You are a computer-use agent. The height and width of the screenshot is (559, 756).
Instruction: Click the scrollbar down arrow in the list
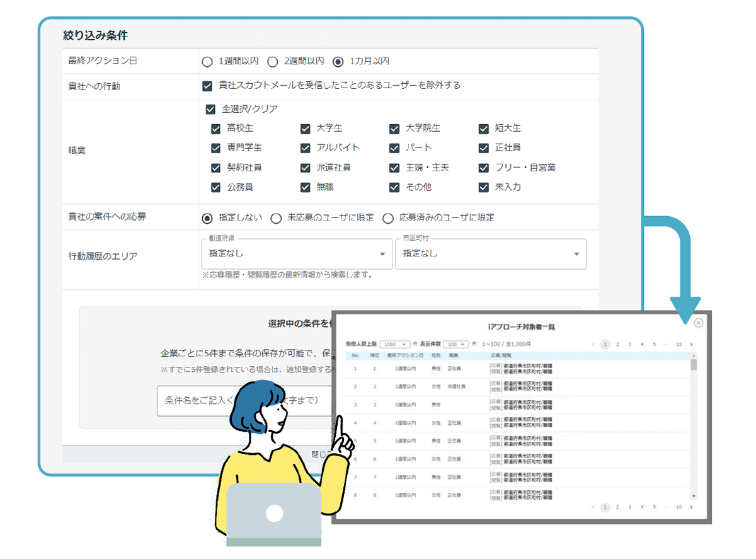pos(694,495)
